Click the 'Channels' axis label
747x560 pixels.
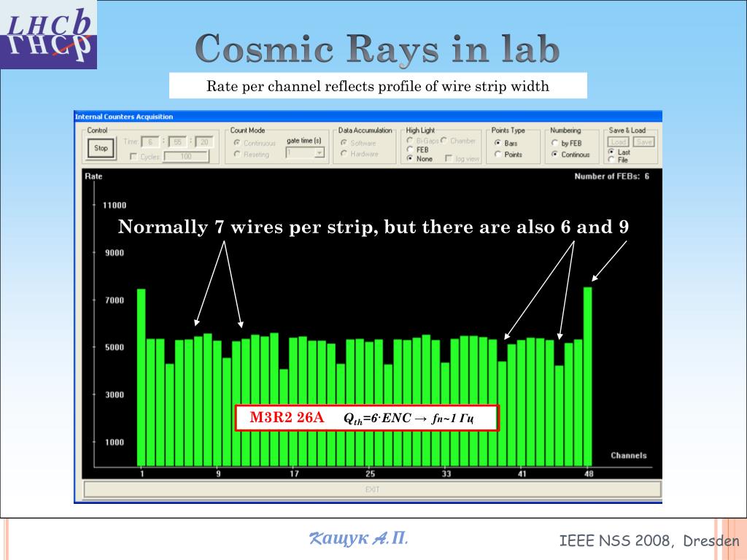coord(629,455)
